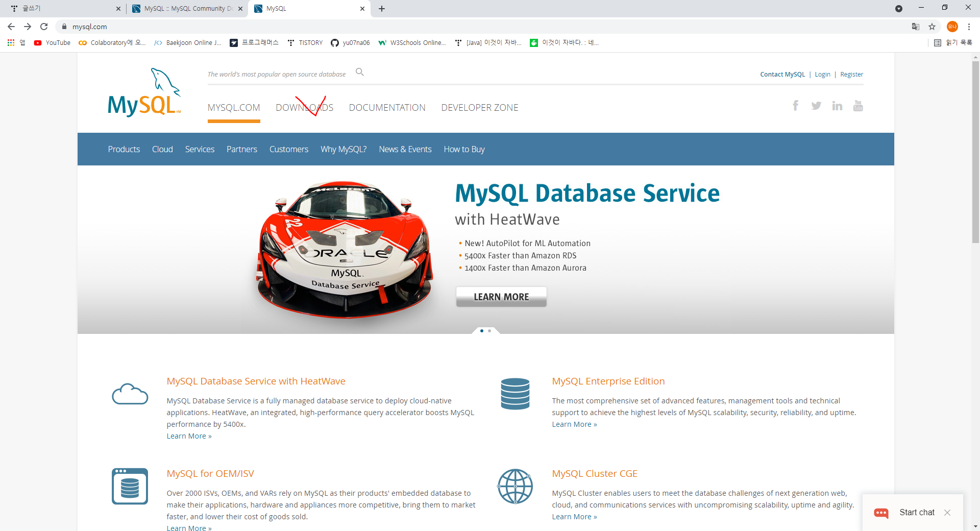Screen dimensions: 980x531
Task: Select the first banner carousel dot
Action: click(x=482, y=331)
